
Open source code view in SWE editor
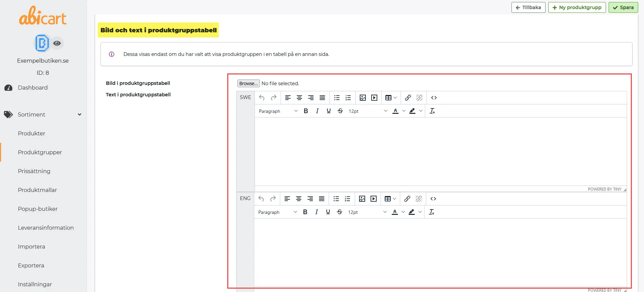(434, 98)
